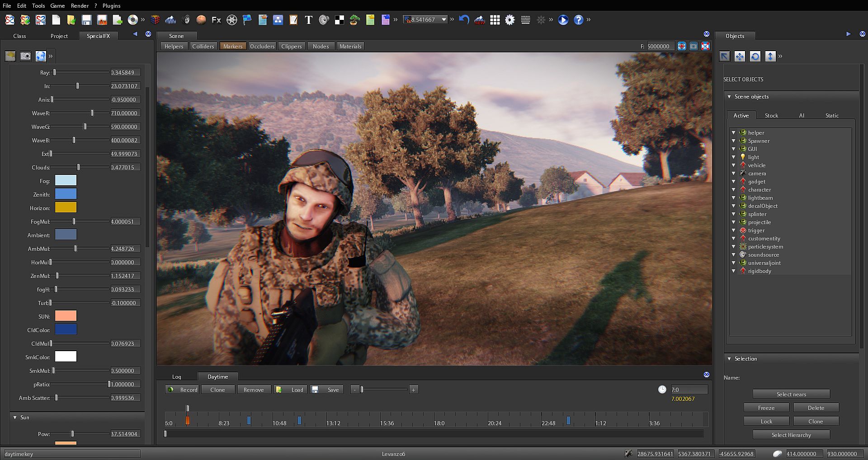868x460 pixels.
Task: Select the move object tool
Action: pyautogui.click(x=740, y=56)
